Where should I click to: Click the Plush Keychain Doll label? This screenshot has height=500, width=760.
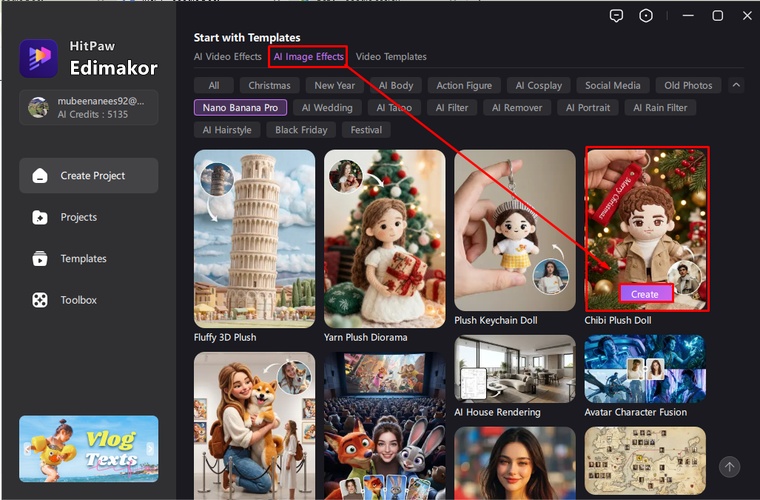496,320
